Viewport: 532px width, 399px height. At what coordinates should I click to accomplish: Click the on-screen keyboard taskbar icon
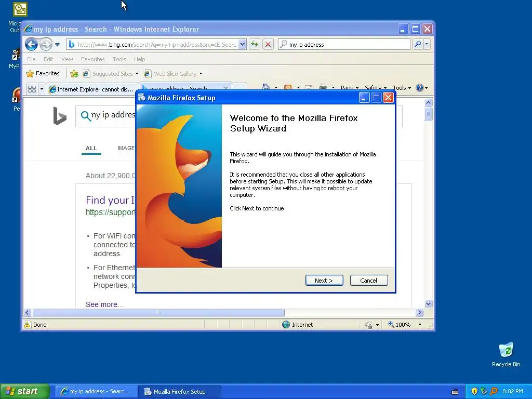[x=455, y=392]
